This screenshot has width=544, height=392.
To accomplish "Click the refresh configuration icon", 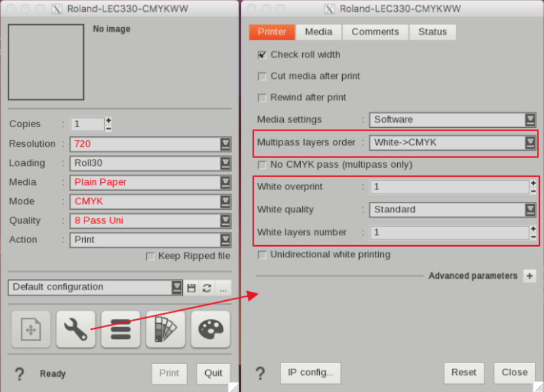I will coord(206,288).
